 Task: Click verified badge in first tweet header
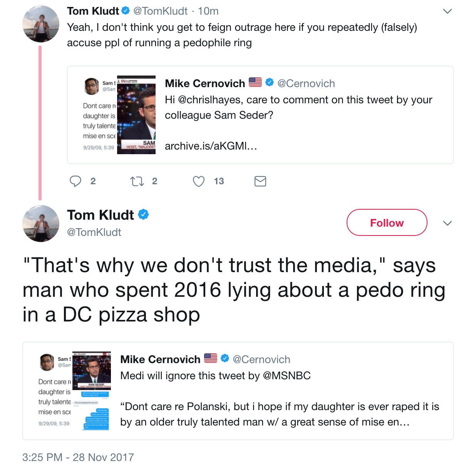[126, 11]
